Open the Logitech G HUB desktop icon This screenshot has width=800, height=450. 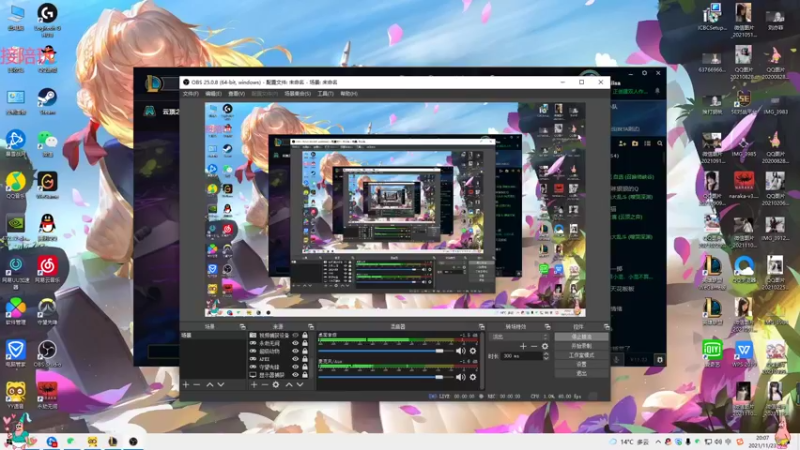click(47, 19)
